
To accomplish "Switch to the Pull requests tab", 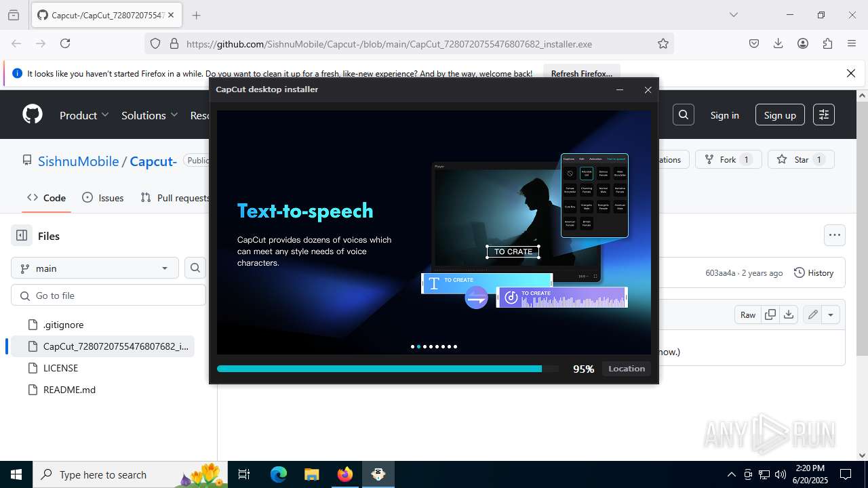I will click(x=175, y=198).
